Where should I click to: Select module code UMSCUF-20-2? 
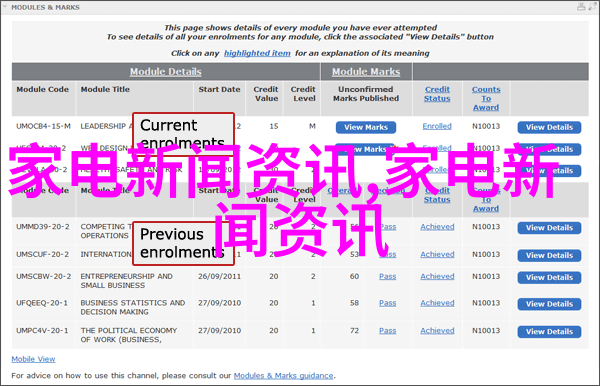pyautogui.click(x=42, y=254)
